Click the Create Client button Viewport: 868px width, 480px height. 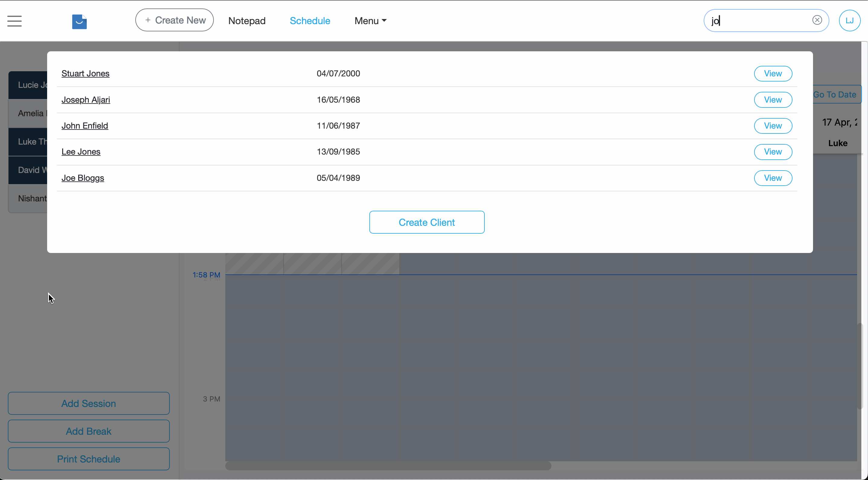pyautogui.click(x=426, y=222)
